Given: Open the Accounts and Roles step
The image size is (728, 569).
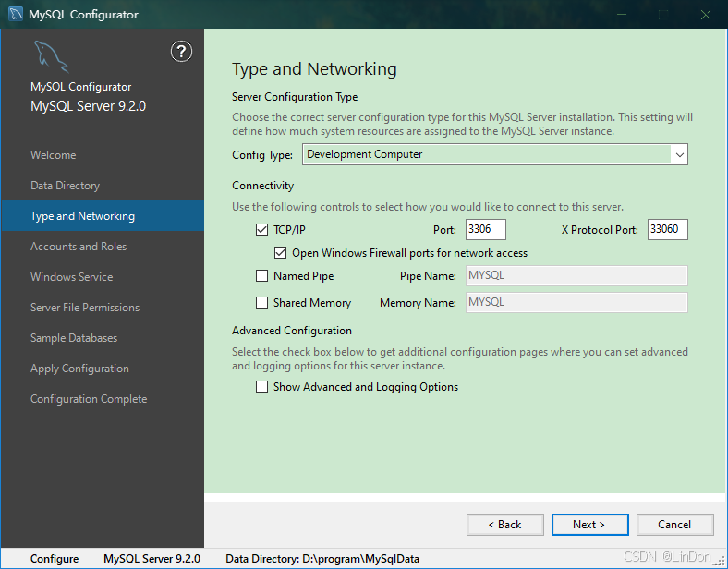Looking at the screenshot, I should coord(79,247).
